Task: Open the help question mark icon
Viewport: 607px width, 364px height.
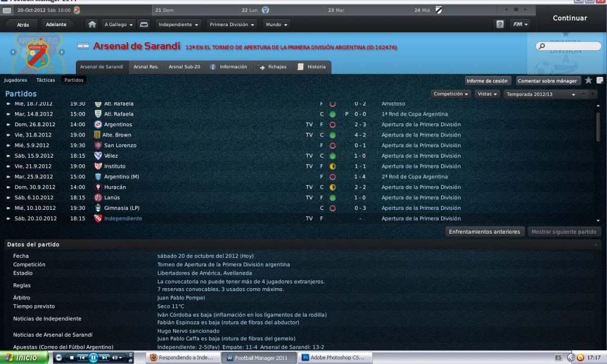Action: 500,24
